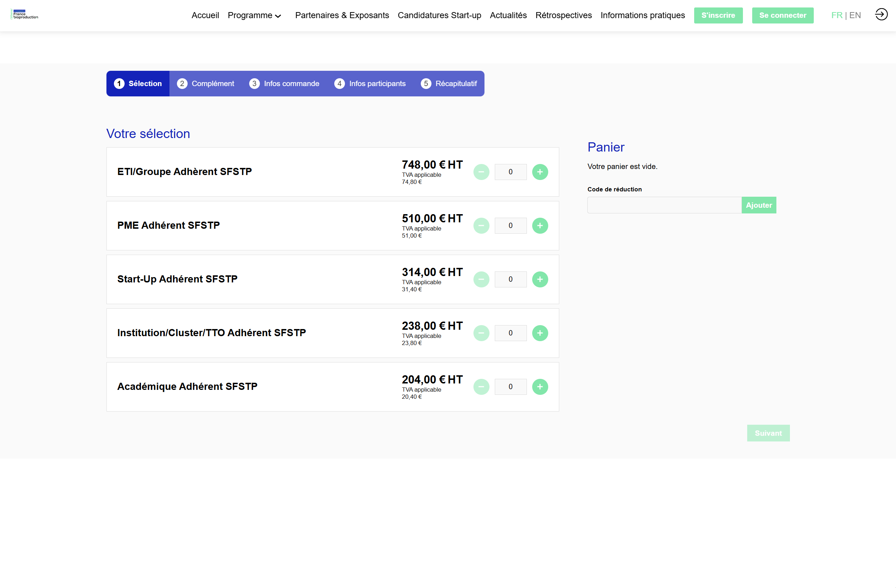Increase Académique Adhérent SFSTP quantity

tap(540, 387)
